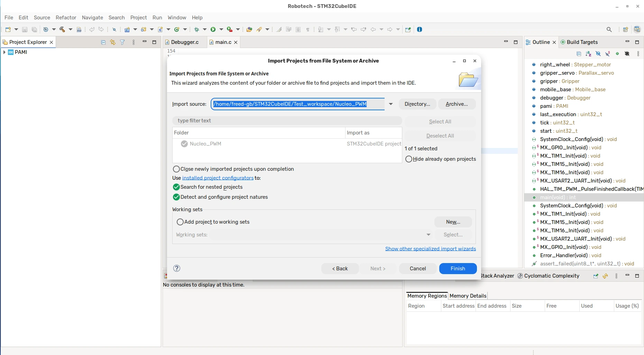Switch to the C/C++ perspective icon
Viewport: 644px width, 355px height.
tap(637, 29)
